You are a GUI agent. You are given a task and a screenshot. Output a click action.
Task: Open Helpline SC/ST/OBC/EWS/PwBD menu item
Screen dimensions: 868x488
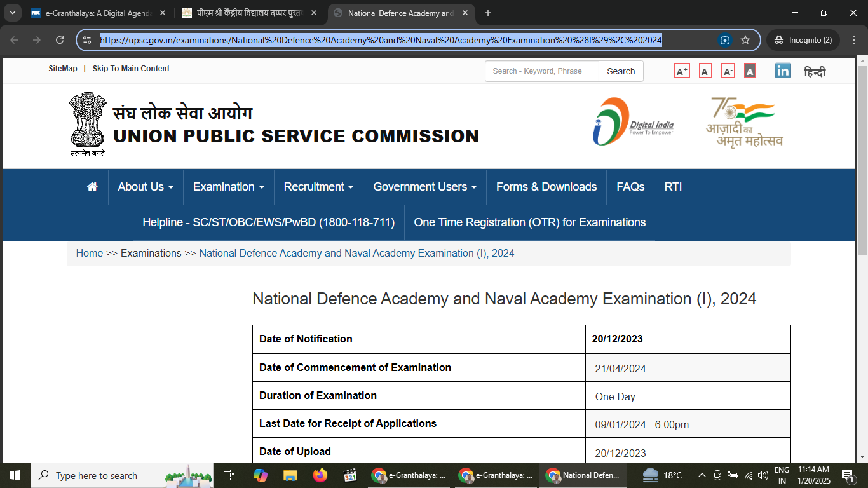(x=268, y=222)
